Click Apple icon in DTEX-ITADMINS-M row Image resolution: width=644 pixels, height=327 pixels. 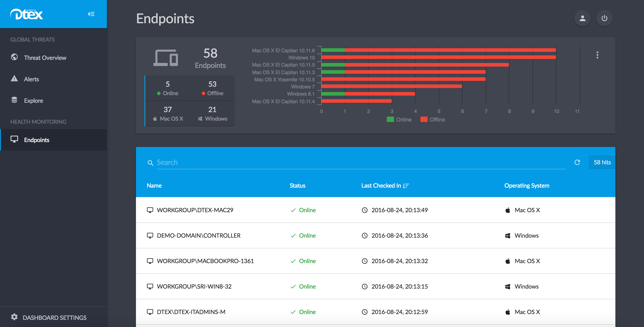tap(508, 312)
